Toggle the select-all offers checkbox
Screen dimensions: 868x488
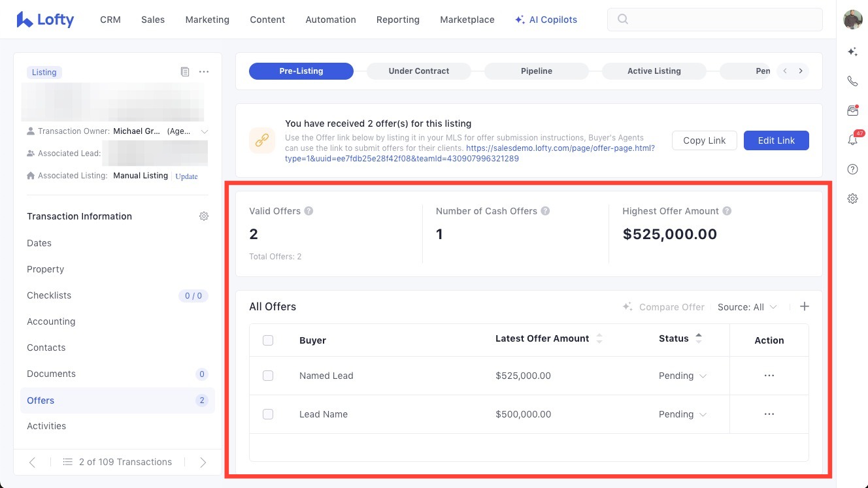268,340
